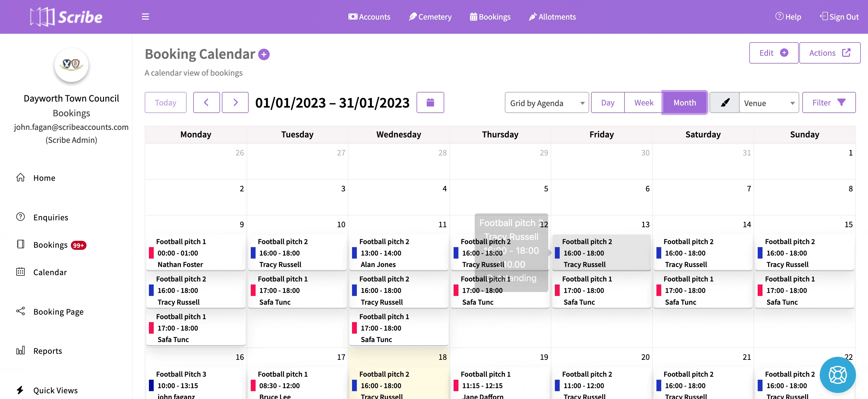The image size is (868, 399).
Task: Open Quick Views lightning bolt item
Action: click(55, 390)
